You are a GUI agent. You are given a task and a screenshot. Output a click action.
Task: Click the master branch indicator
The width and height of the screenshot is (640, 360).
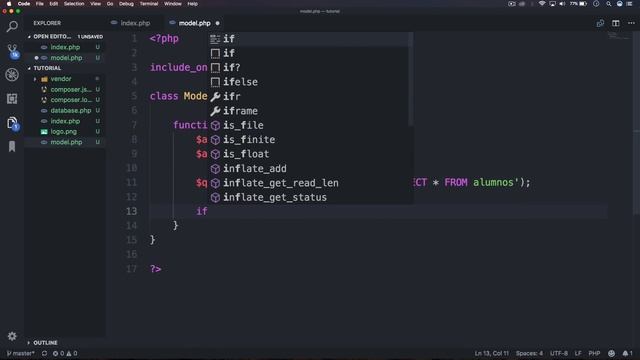[x=20, y=353]
